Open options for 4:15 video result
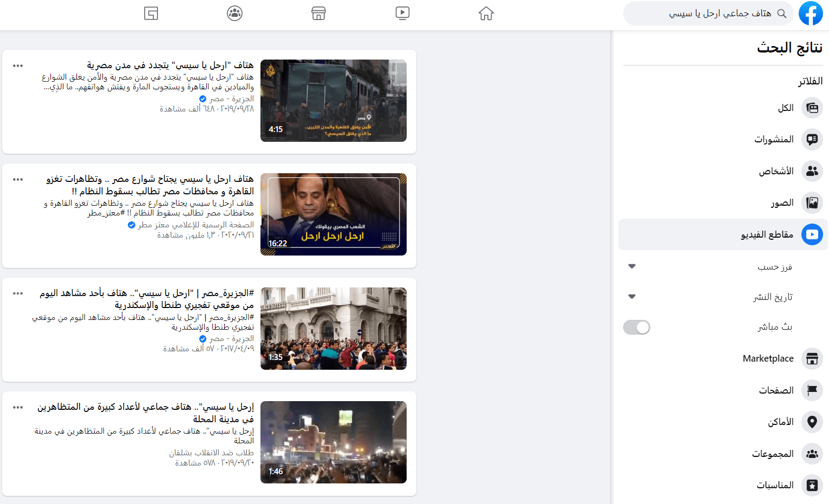 (x=18, y=66)
